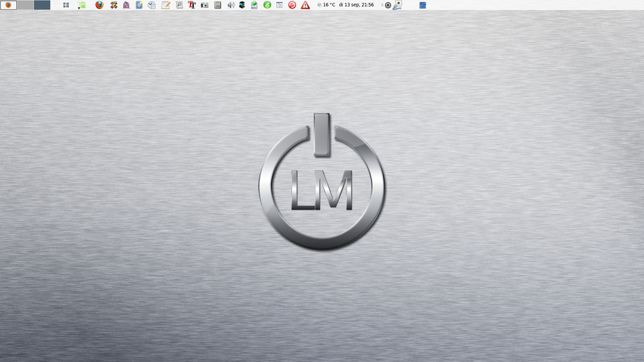
Task: Launch the text editor notepad with pencil
Action: coord(166,5)
